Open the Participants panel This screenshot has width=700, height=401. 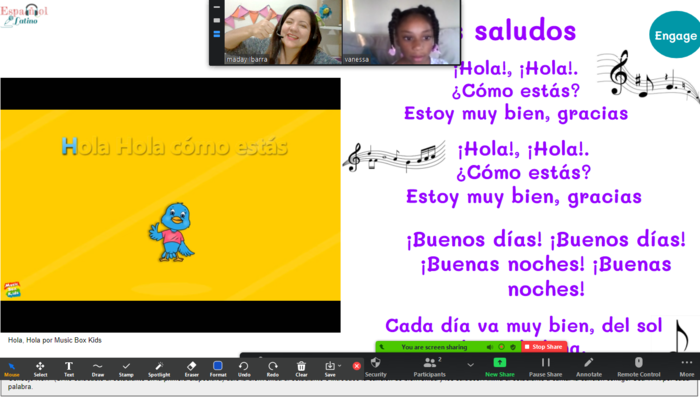[x=429, y=368]
